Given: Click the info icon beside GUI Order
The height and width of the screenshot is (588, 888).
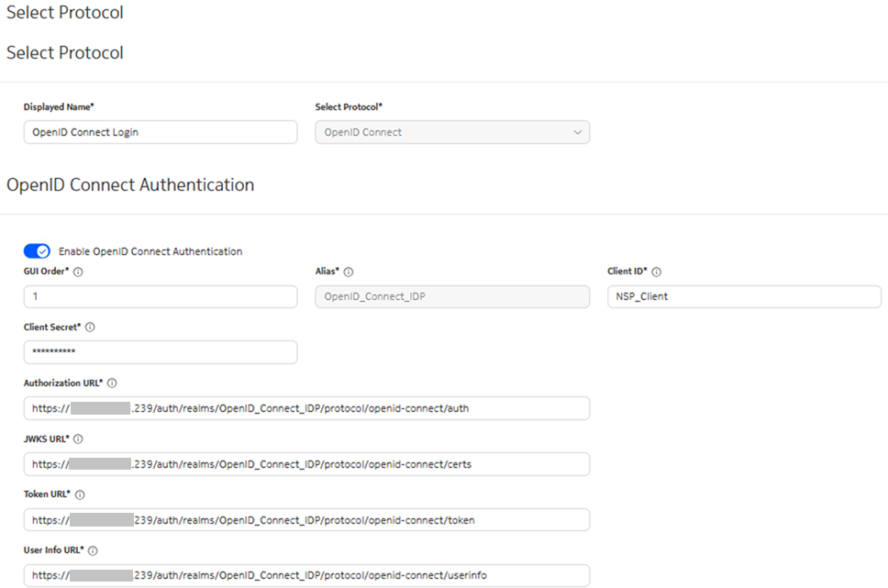Looking at the screenshot, I should (x=78, y=272).
